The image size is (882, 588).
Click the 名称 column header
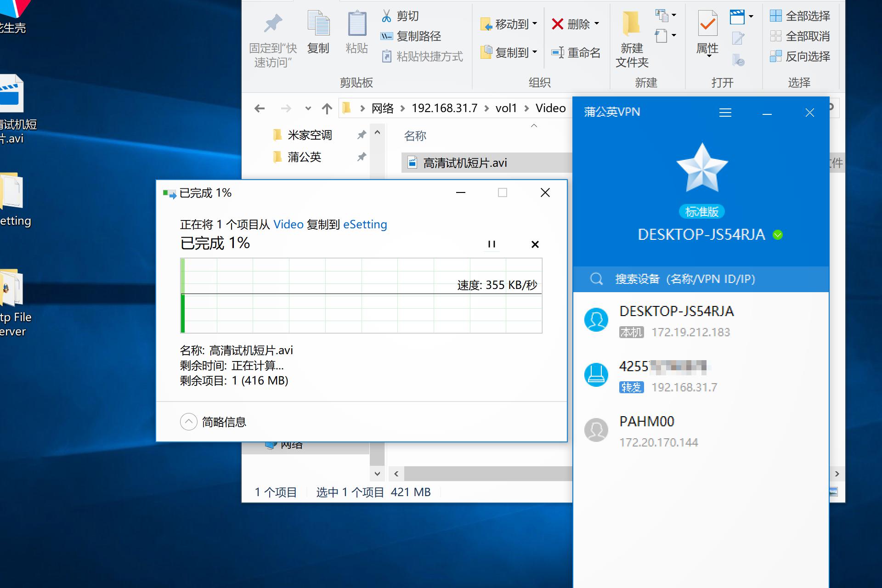pos(415,136)
